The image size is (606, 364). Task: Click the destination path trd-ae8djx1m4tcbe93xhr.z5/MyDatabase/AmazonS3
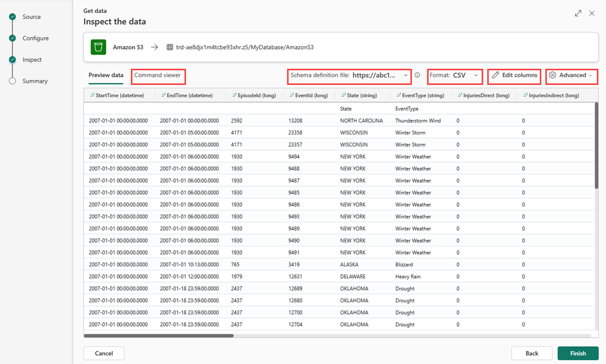point(245,47)
